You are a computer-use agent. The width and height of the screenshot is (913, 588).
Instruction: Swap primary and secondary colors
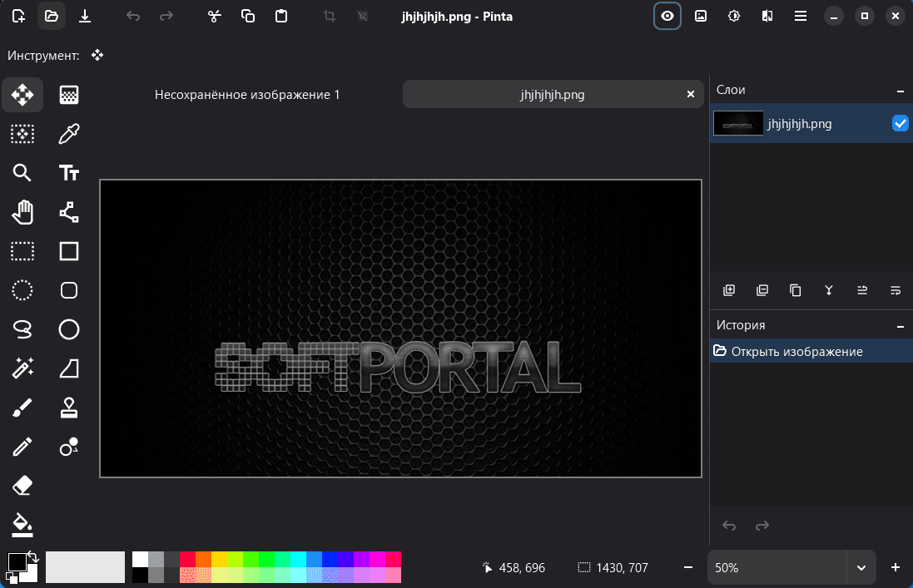(33, 556)
